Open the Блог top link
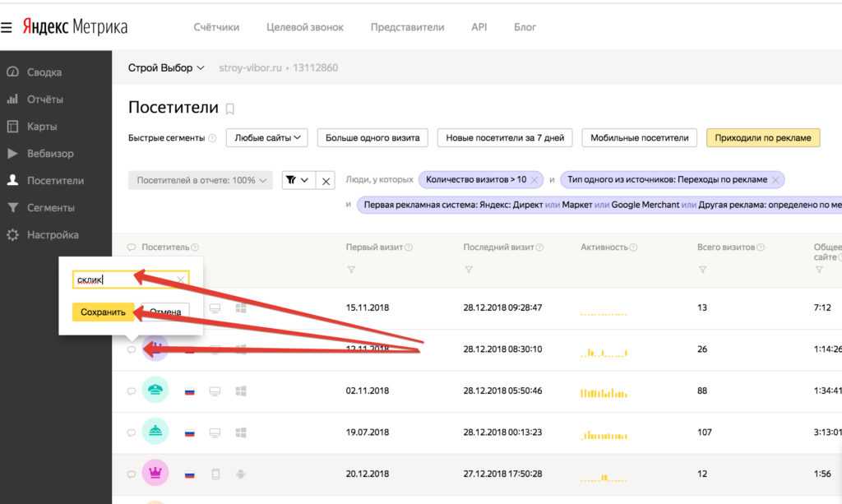The height and width of the screenshot is (504, 842). pos(525,27)
